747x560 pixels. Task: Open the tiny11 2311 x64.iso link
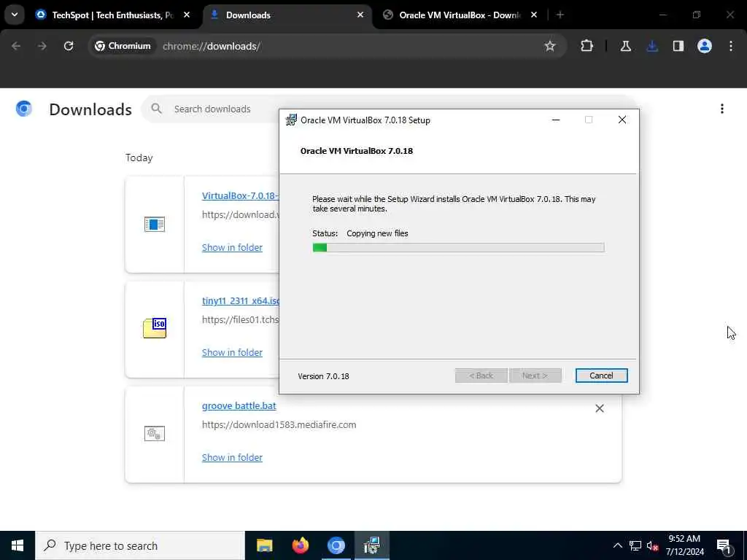[x=240, y=301]
